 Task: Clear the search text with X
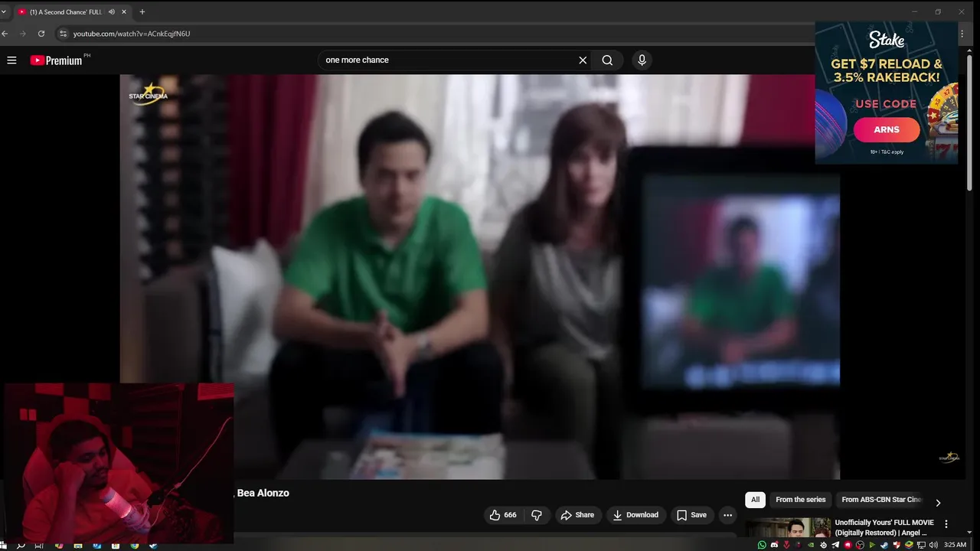point(583,60)
